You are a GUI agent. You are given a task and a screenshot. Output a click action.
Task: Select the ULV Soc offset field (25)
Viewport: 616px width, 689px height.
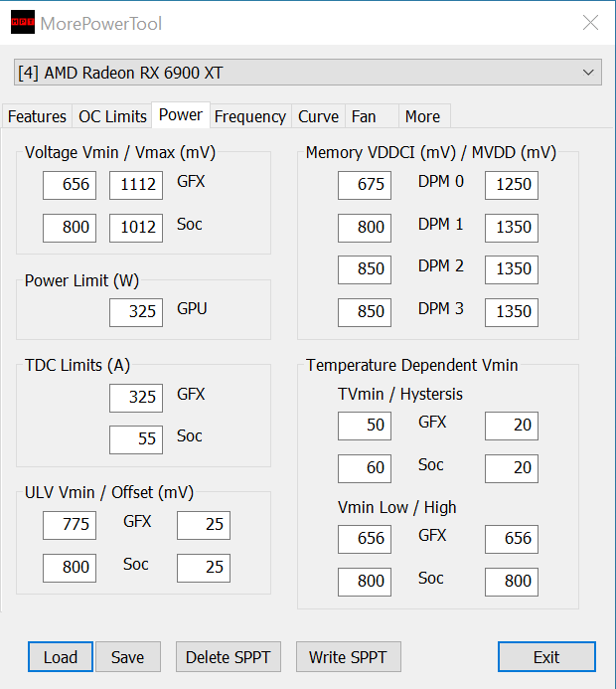[x=204, y=568]
